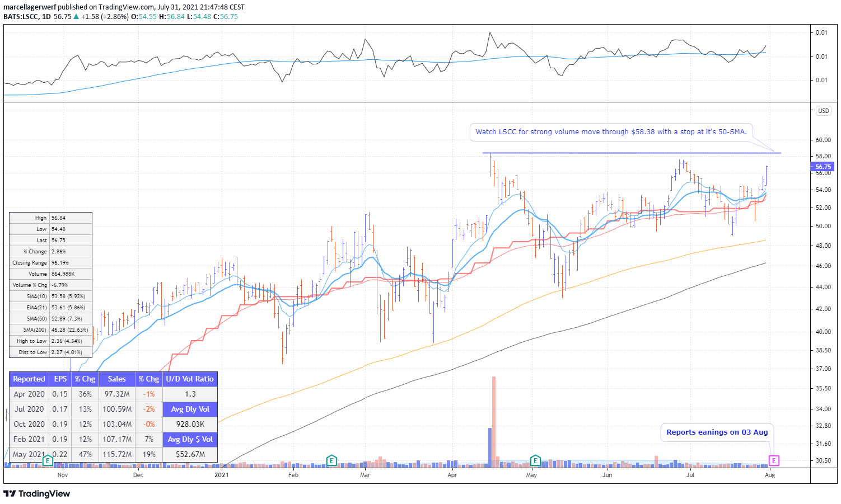
Task: Click the 'Reports eanings on 03 Aug' callout
Action: point(717,432)
